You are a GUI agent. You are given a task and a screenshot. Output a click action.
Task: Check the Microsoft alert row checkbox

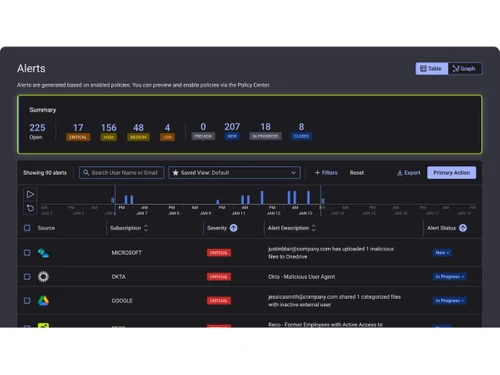coord(27,253)
